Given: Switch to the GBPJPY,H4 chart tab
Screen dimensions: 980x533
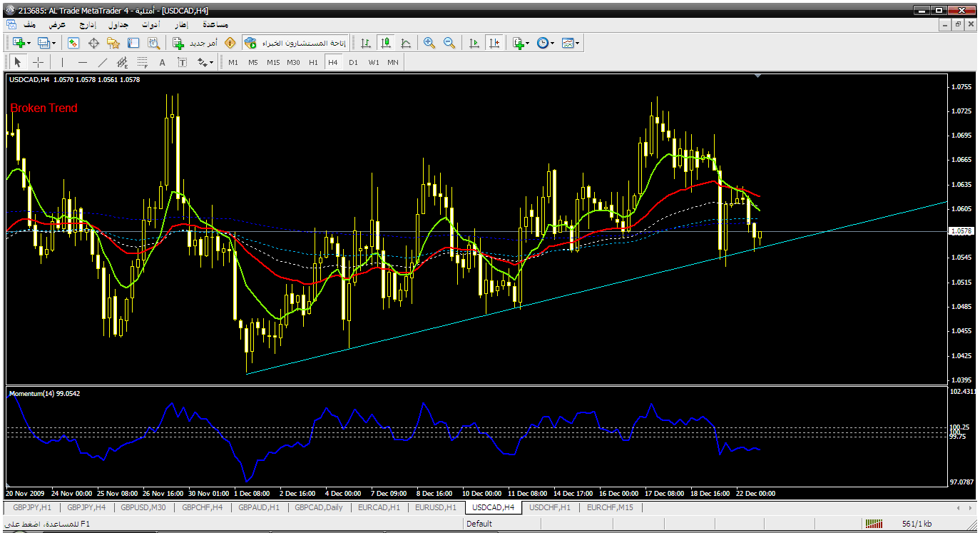Looking at the screenshot, I should pos(86,507).
